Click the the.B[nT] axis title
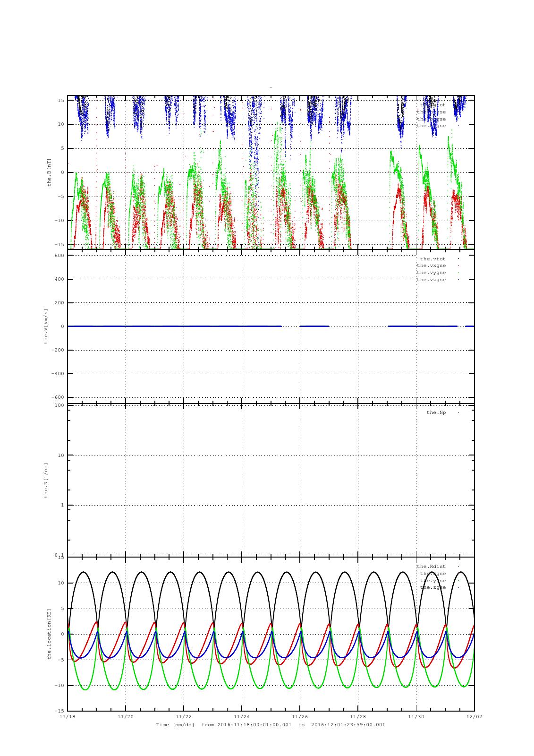Screen dimensions: 534x756 pos(49,172)
